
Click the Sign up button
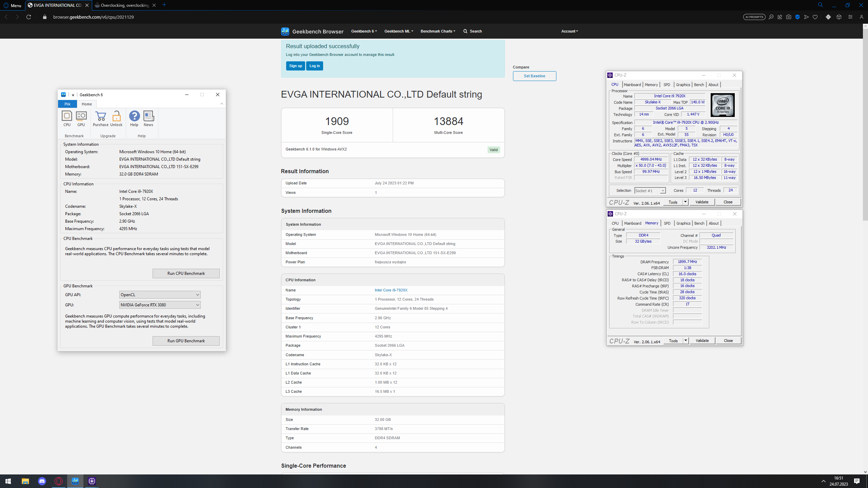295,66
